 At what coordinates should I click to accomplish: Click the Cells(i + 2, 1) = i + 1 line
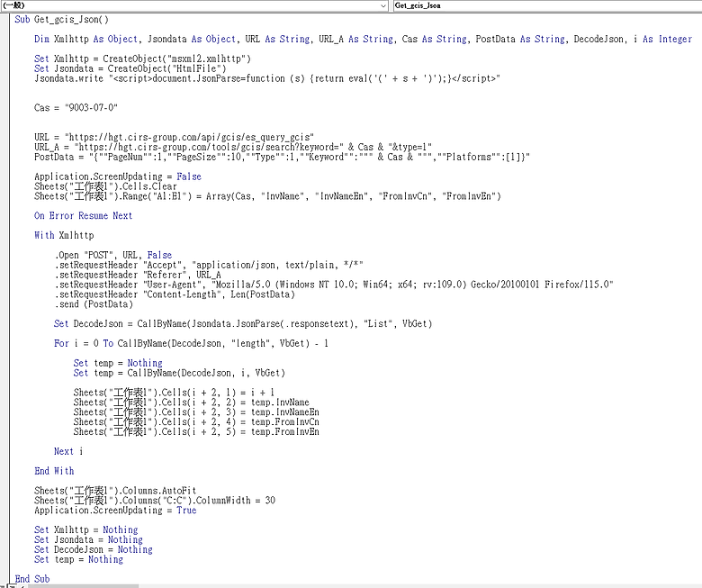click(175, 393)
